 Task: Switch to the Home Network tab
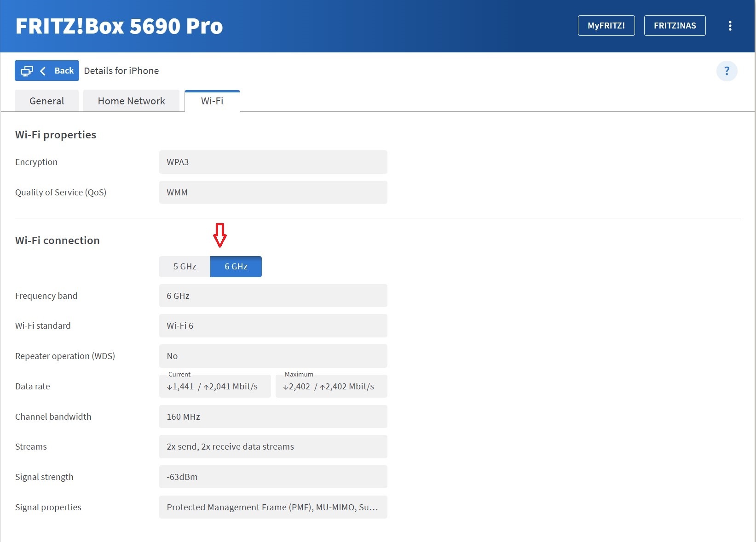click(x=131, y=101)
